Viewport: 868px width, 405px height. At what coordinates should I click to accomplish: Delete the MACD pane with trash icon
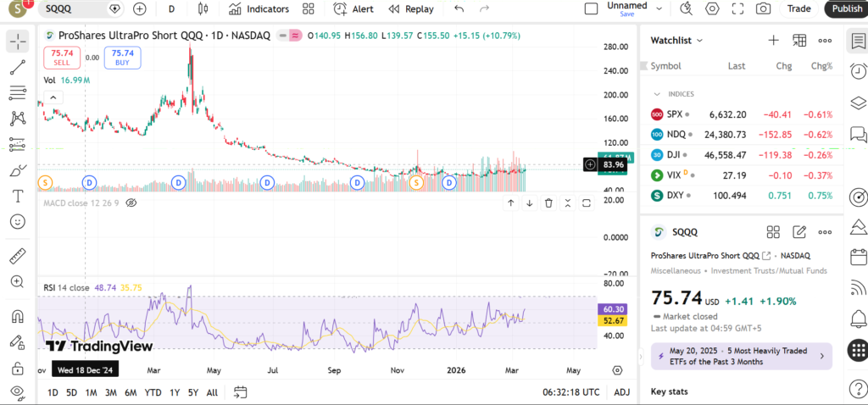click(x=548, y=203)
